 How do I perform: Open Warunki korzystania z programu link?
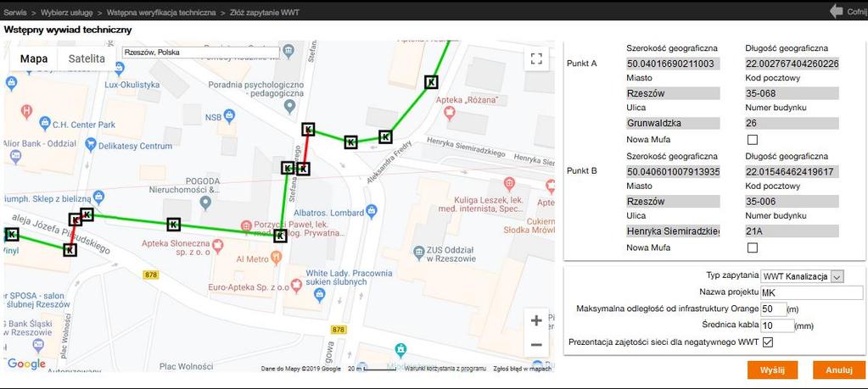pos(445,369)
